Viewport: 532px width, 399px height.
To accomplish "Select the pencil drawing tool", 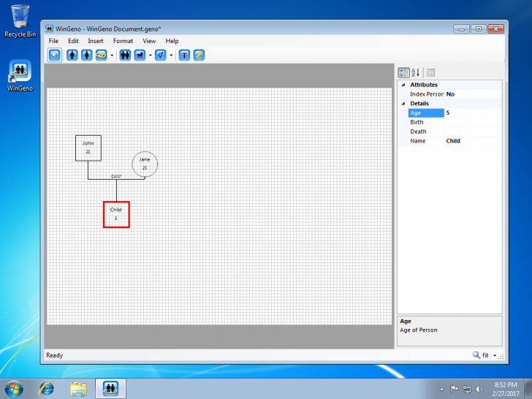I will point(199,55).
